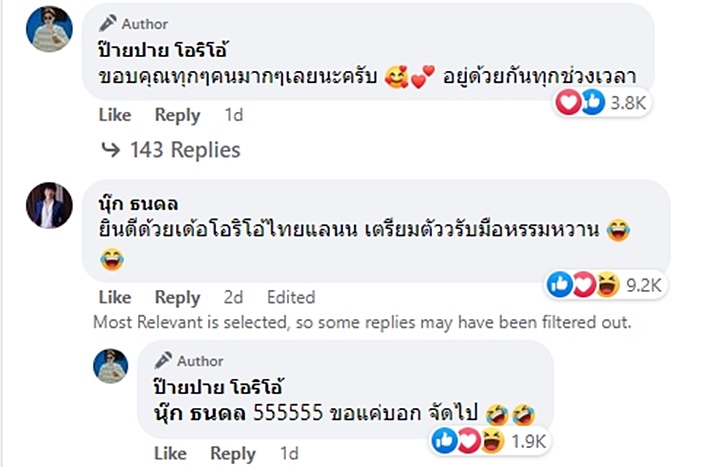Viewport: 728px width, 467px height.
Task: Open the 2d timestamp of second comment
Action: tap(232, 297)
